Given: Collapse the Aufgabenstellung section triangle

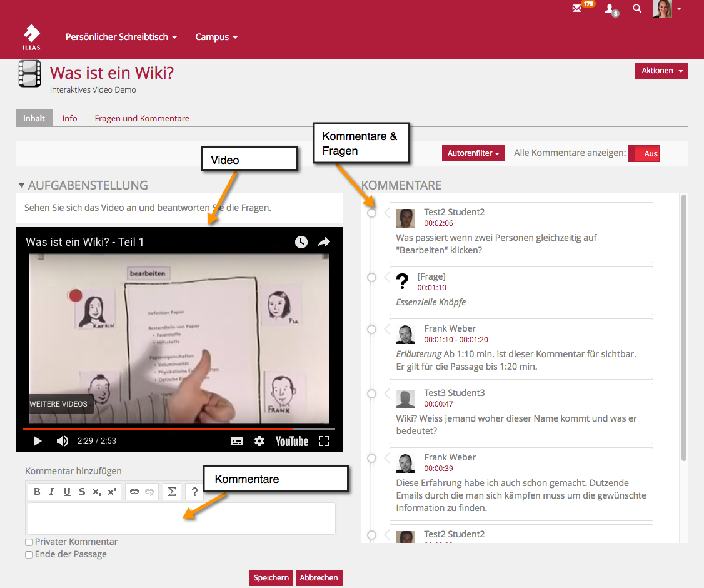Looking at the screenshot, I should (x=21, y=185).
